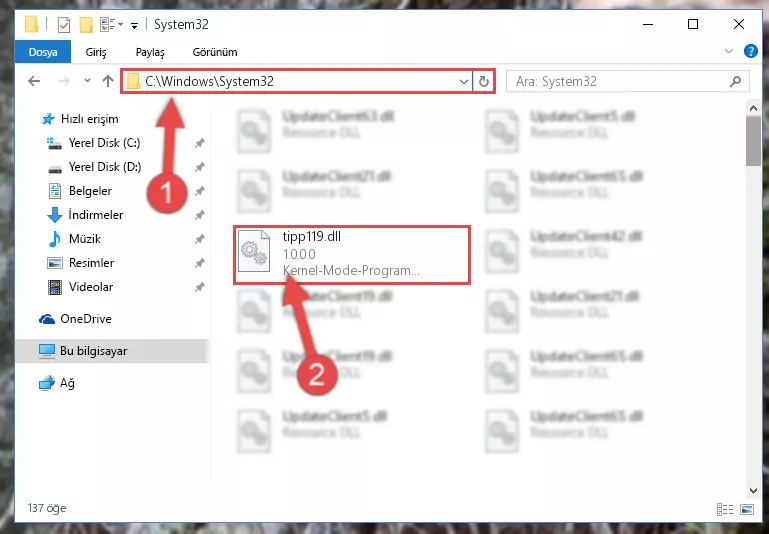Viewport: 769px width, 534px height.
Task: Switch to details view layout
Action: (725, 509)
